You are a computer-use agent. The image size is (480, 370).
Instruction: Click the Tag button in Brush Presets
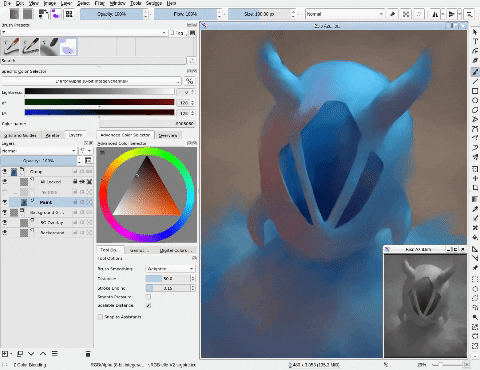[178, 33]
